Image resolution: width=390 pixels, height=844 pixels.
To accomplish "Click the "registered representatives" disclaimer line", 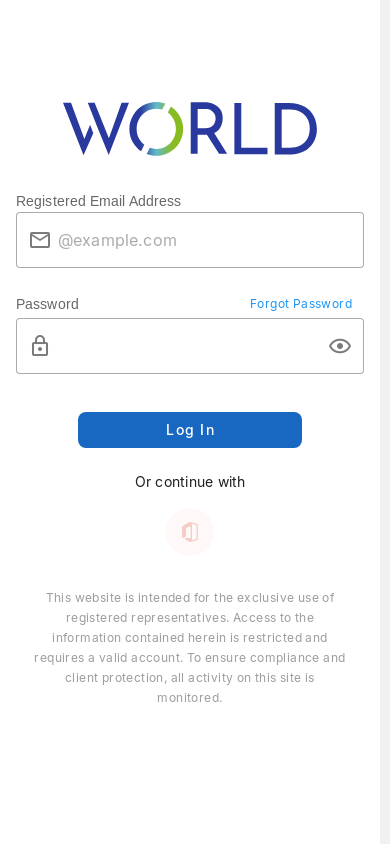I will click(x=190, y=617).
